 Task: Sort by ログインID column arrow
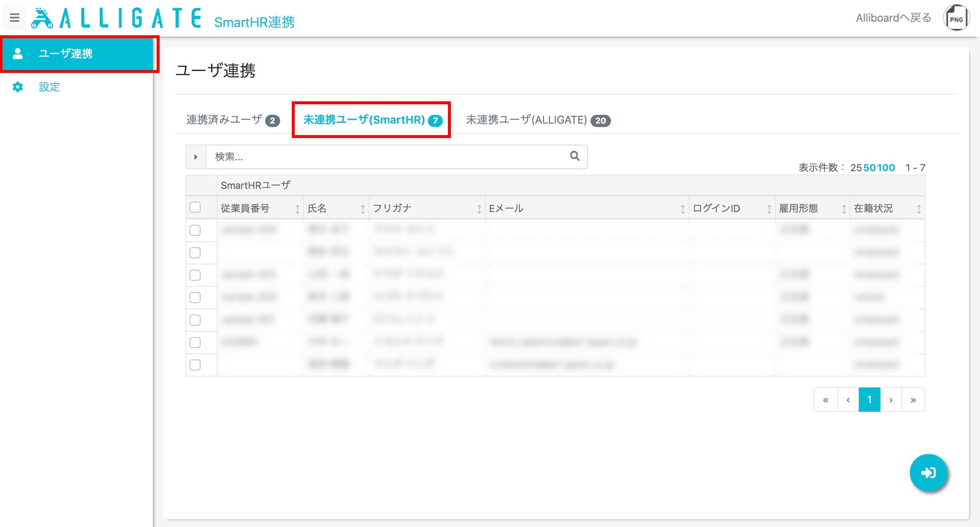pyautogui.click(x=769, y=209)
